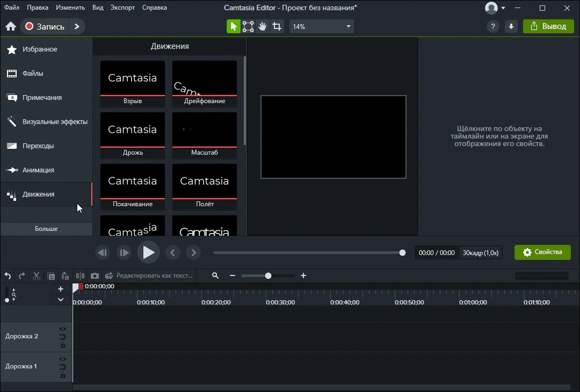The image size is (580, 392).
Task: Select the Pan hand tool
Action: click(262, 26)
